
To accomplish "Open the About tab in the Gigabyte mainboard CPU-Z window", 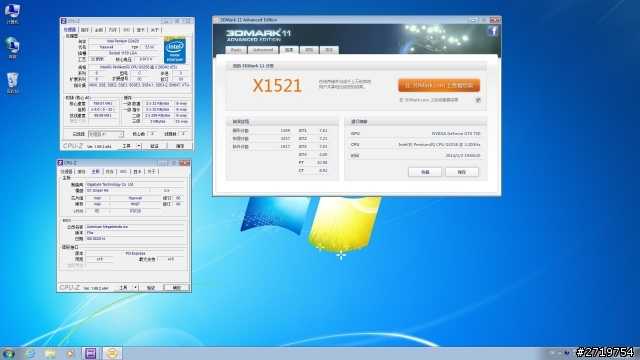I will click(x=151, y=172).
